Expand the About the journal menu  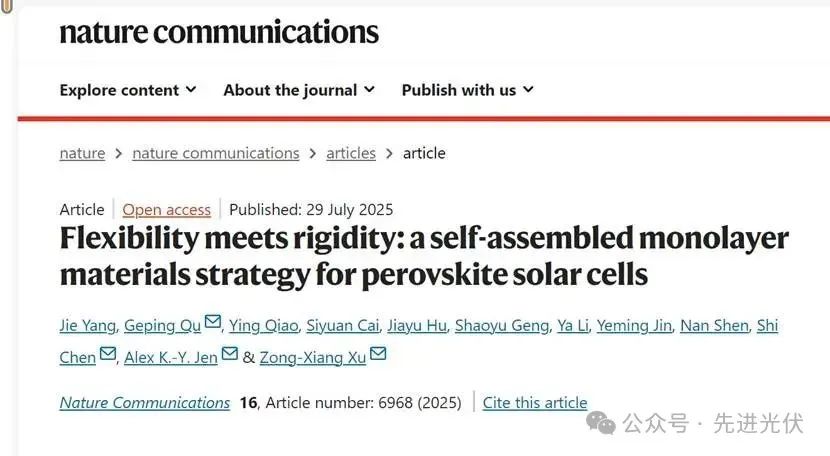(299, 90)
